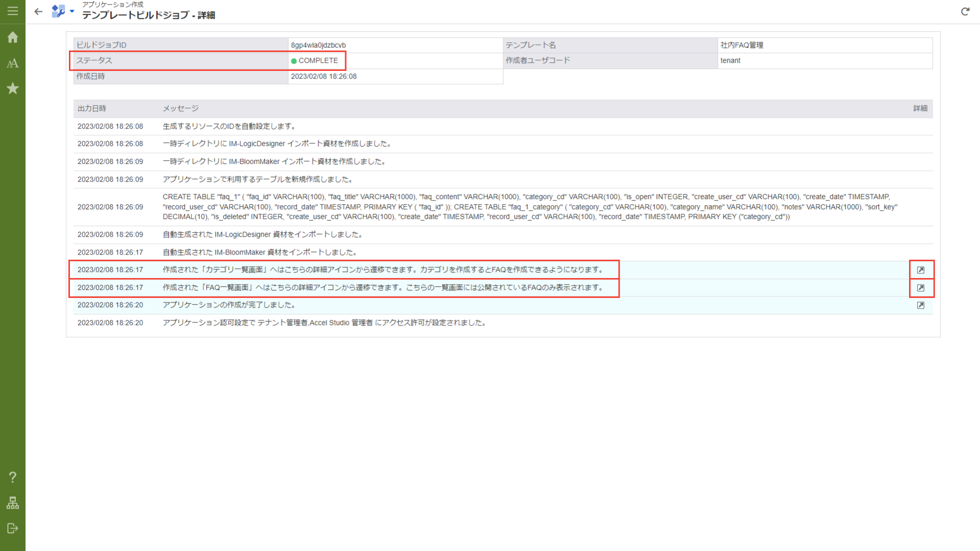
Task: Click the 出力日時 column header
Action: [92, 108]
